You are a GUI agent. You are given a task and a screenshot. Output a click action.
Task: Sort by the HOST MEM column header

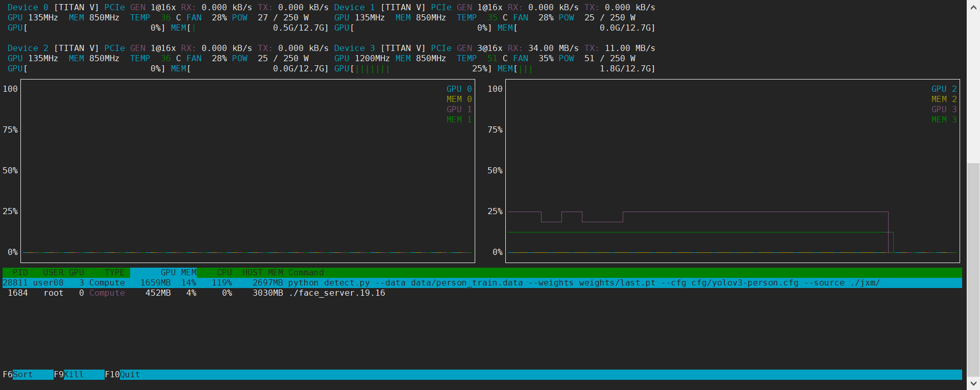(x=262, y=273)
